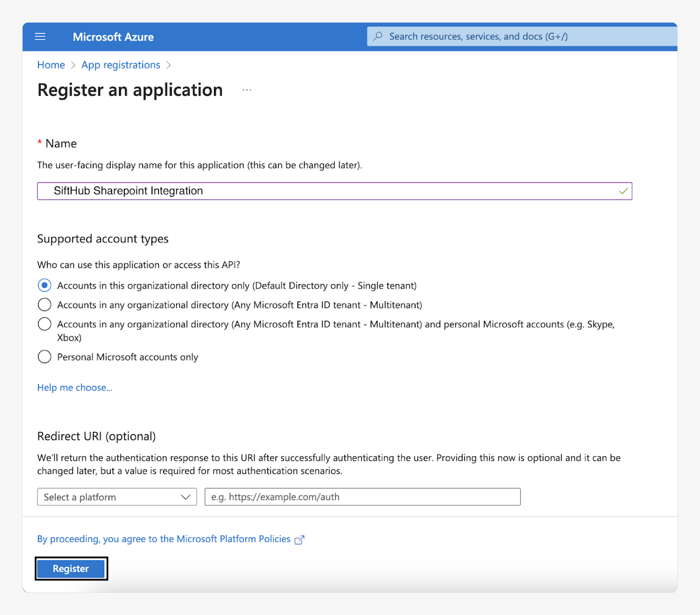Click the "Supported account types" heading
The image size is (700, 615).
[103, 239]
